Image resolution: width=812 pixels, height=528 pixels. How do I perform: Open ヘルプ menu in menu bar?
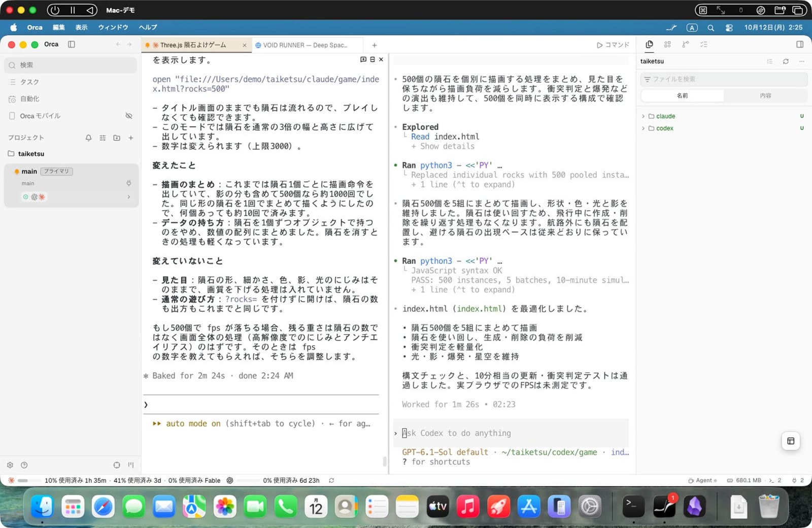148,27
